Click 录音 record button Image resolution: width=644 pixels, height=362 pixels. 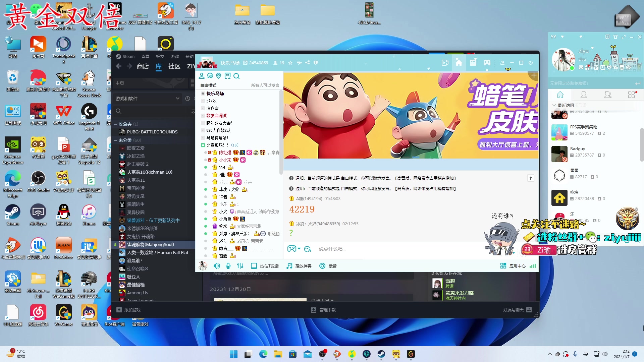[328, 266]
